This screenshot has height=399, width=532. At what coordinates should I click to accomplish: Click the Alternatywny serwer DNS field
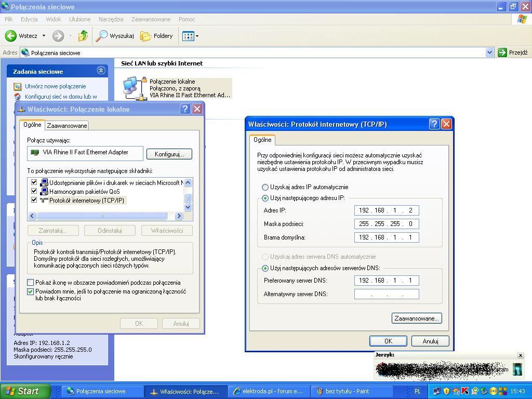pos(387,294)
